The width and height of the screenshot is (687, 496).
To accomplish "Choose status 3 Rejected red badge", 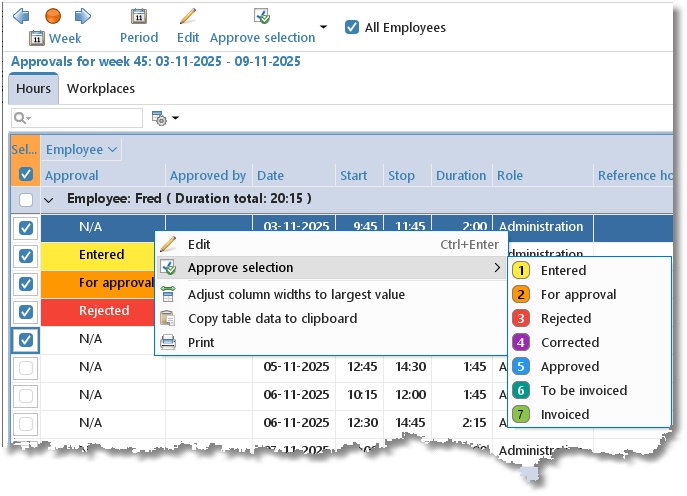I will coord(521,318).
